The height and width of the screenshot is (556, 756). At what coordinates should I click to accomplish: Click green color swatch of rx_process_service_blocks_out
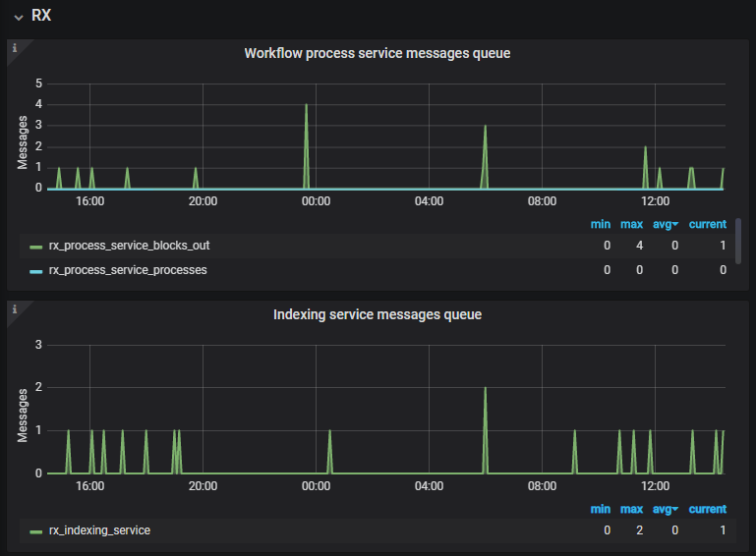(36, 247)
